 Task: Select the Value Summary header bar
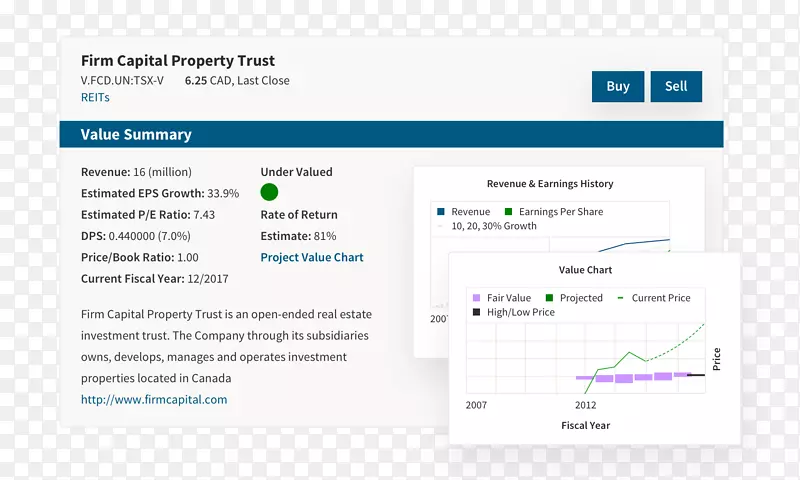point(391,135)
